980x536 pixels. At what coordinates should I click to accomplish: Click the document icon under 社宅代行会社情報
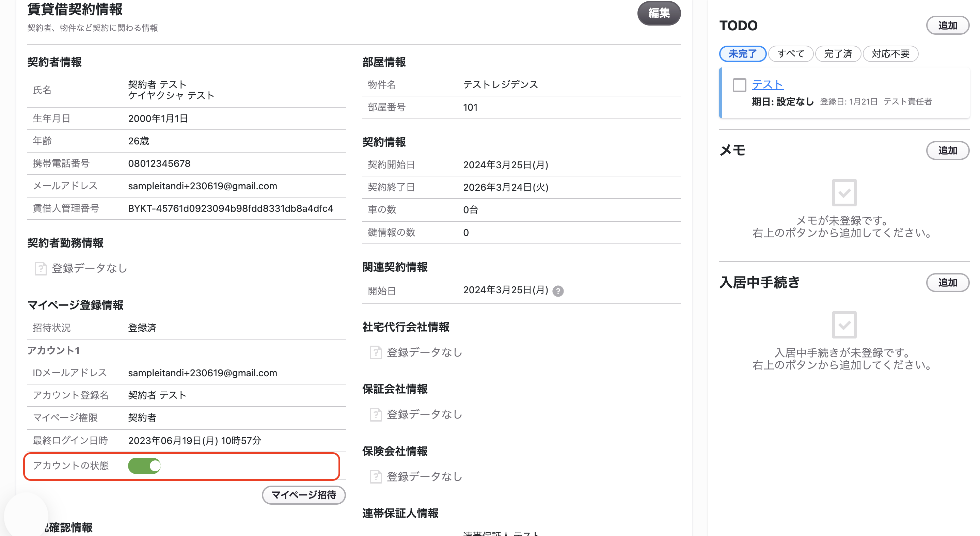pyautogui.click(x=376, y=353)
